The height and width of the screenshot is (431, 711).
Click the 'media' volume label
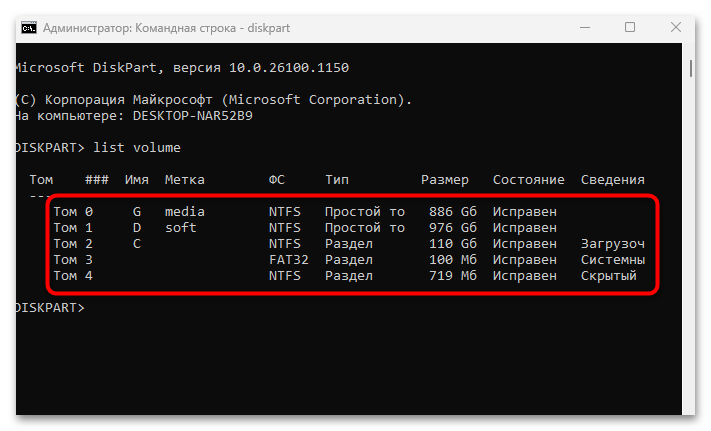pos(185,212)
